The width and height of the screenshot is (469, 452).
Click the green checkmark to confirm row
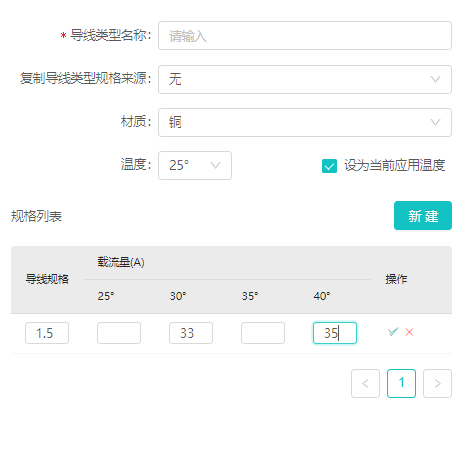pyautogui.click(x=393, y=332)
